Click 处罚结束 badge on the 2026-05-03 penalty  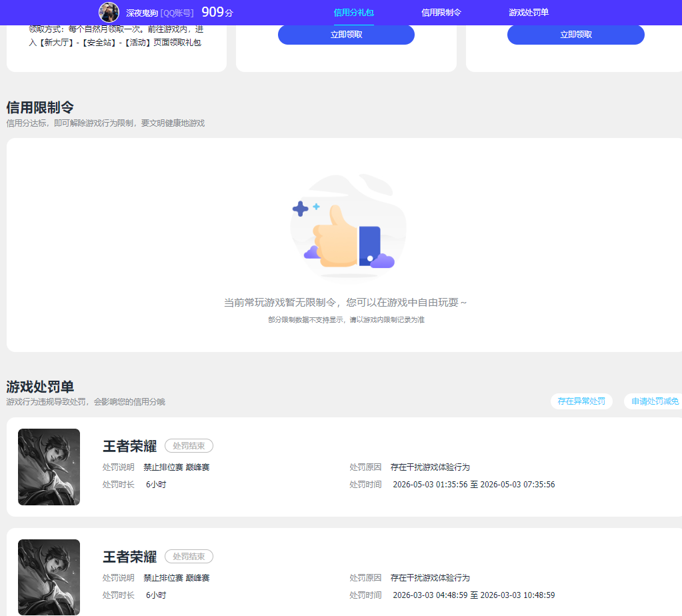click(x=189, y=446)
